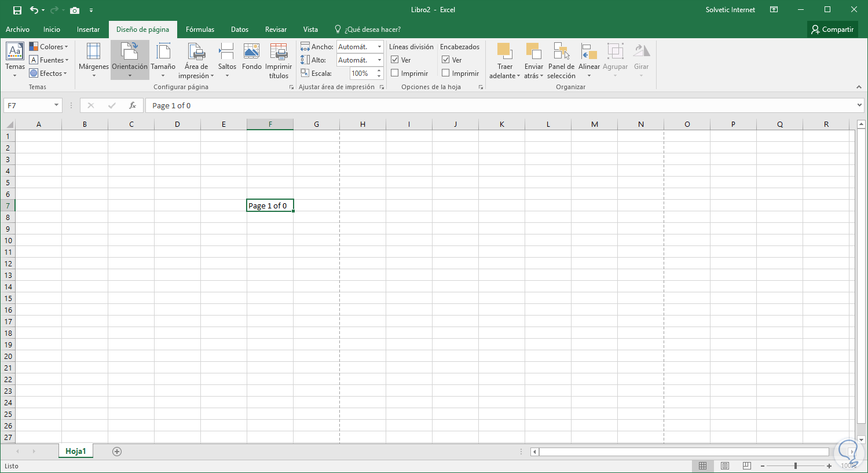
Task: Toggle Imprimir checkbox under Líneas división
Action: point(395,73)
